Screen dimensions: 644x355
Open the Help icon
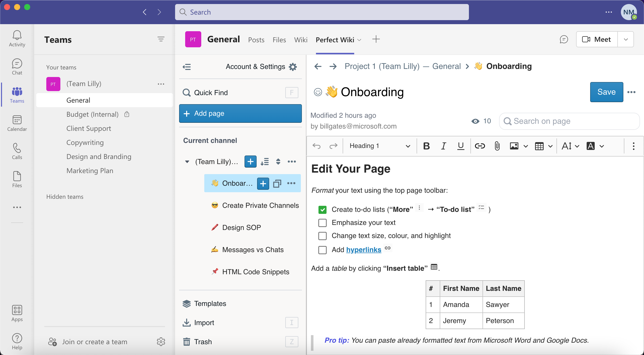click(x=17, y=341)
